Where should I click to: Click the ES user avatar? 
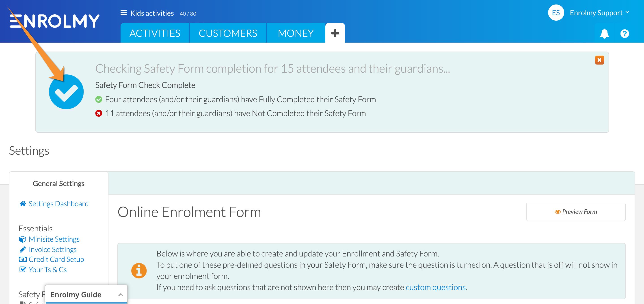point(556,13)
